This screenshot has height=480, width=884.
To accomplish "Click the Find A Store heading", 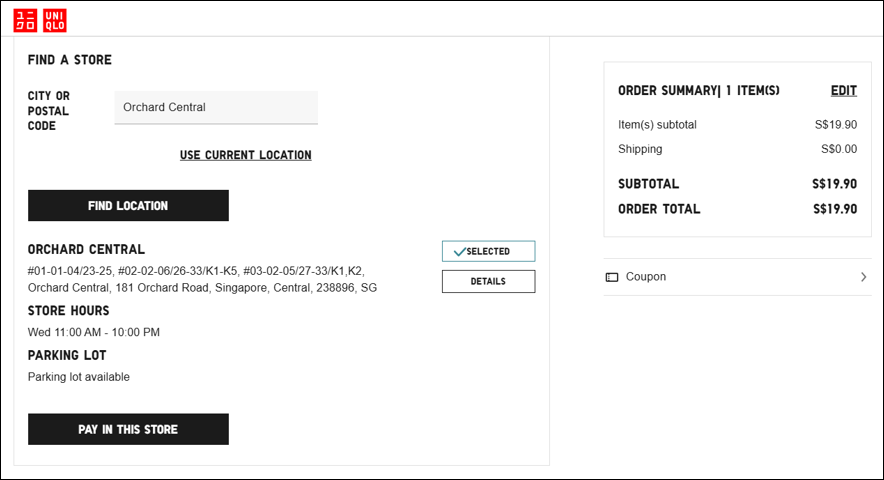I will [70, 60].
